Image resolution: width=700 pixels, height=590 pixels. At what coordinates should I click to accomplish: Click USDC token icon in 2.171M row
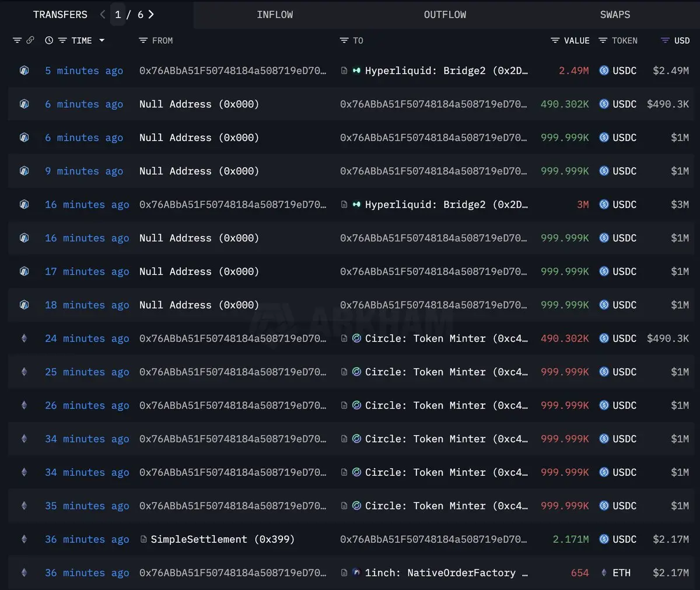click(x=604, y=539)
